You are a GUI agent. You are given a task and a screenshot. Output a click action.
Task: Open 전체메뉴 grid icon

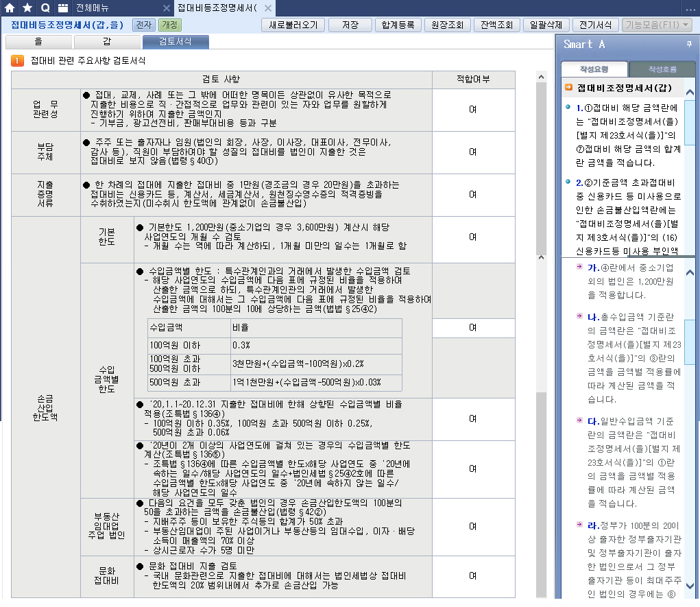point(63,8)
